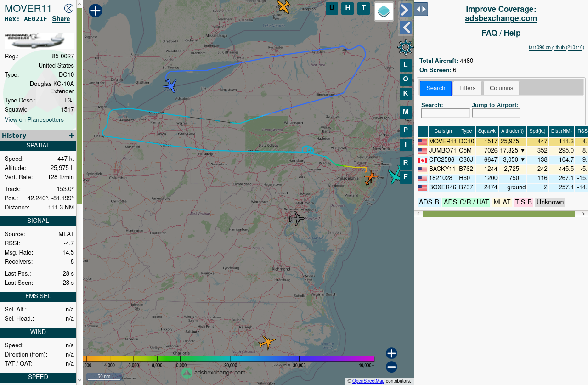The image size is (588, 385).
Task: Click the Canada flag in CFC2586 row
Action: (x=423, y=160)
